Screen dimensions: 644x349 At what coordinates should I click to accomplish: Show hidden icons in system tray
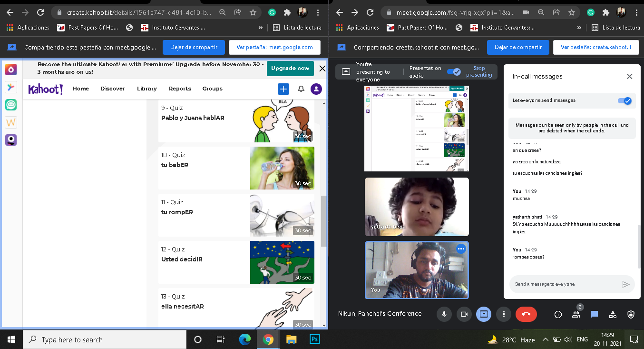pos(545,340)
